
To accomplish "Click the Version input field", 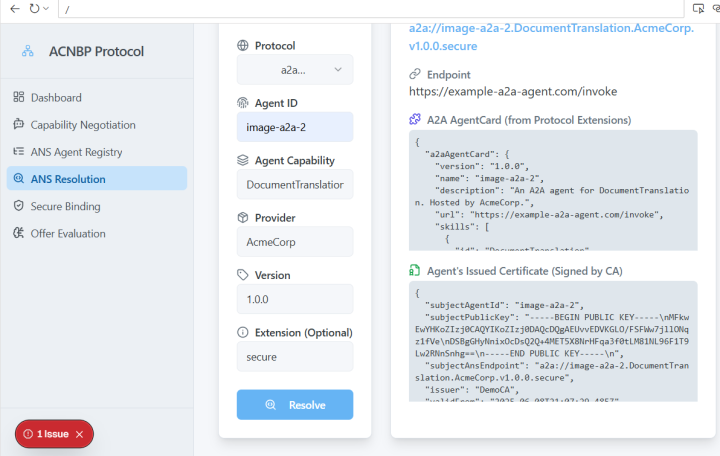I will pos(295,299).
